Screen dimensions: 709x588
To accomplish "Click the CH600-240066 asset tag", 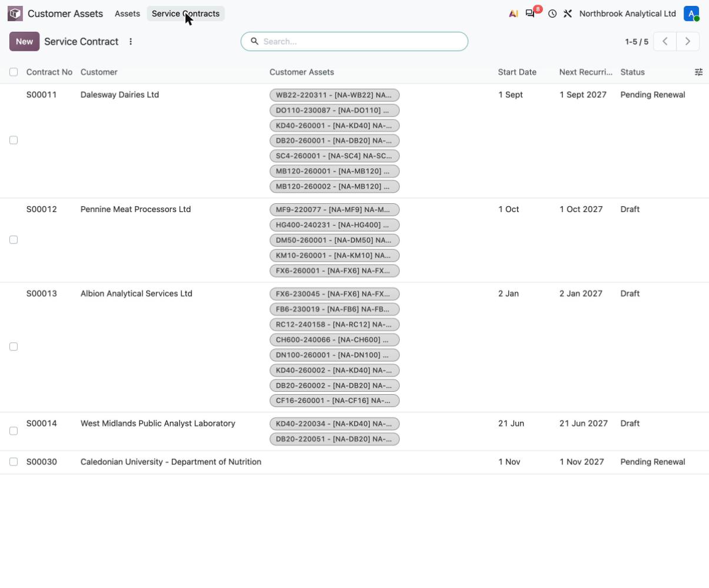I will click(x=334, y=340).
